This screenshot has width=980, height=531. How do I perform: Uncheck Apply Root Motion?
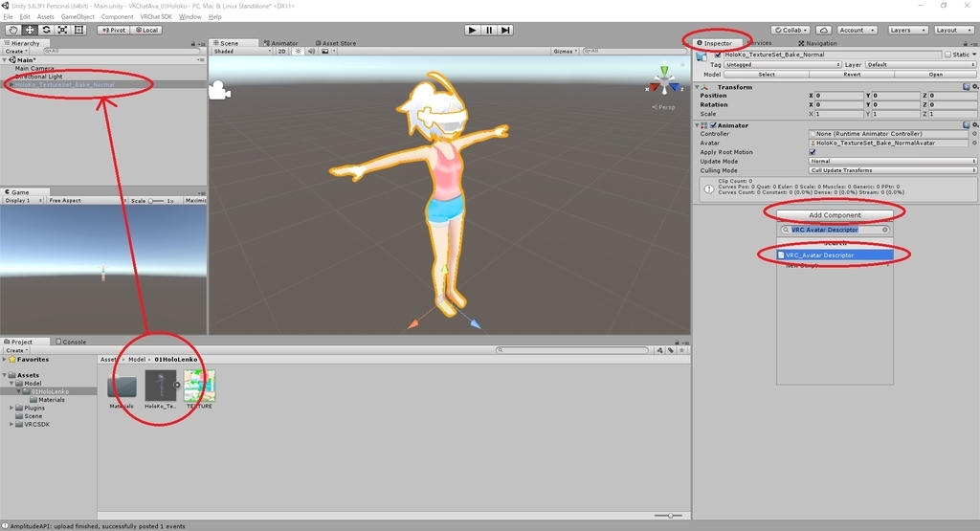pos(813,152)
